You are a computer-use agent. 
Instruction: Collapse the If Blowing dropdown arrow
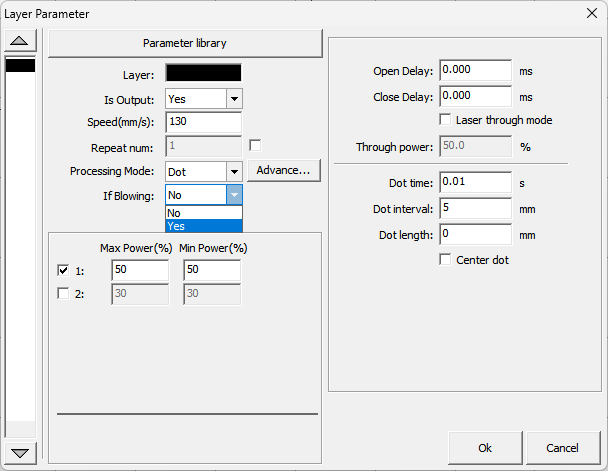coord(233,196)
